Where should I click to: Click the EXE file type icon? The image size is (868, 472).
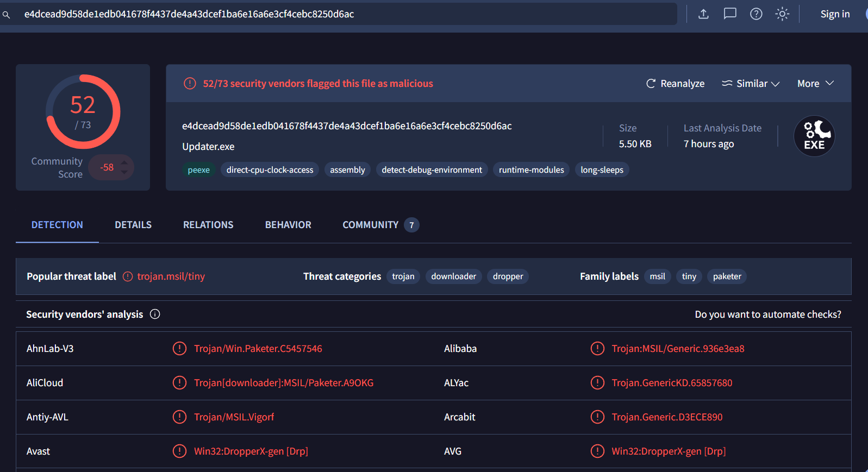tap(814, 136)
